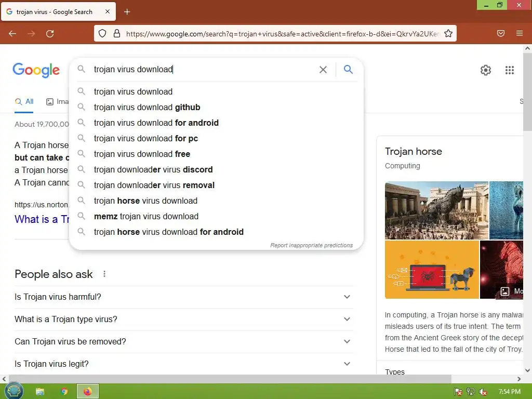Open Firefox hamburger menu
The image size is (532, 399).
point(520,33)
